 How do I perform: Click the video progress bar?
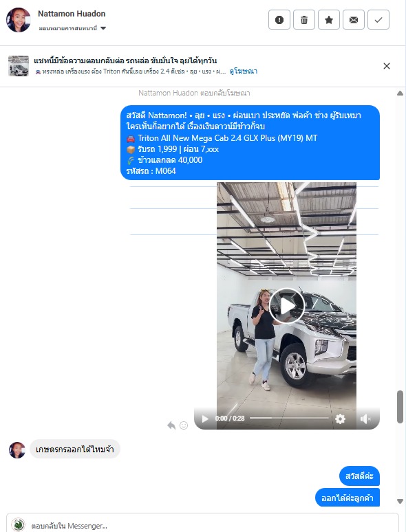(x=289, y=419)
